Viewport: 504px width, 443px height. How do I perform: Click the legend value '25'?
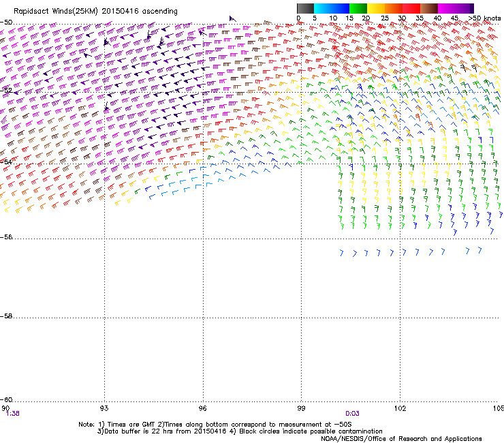[x=385, y=18]
